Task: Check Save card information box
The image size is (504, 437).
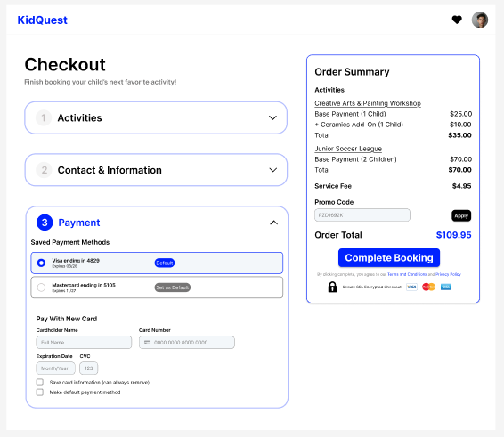Action: [x=40, y=382]
